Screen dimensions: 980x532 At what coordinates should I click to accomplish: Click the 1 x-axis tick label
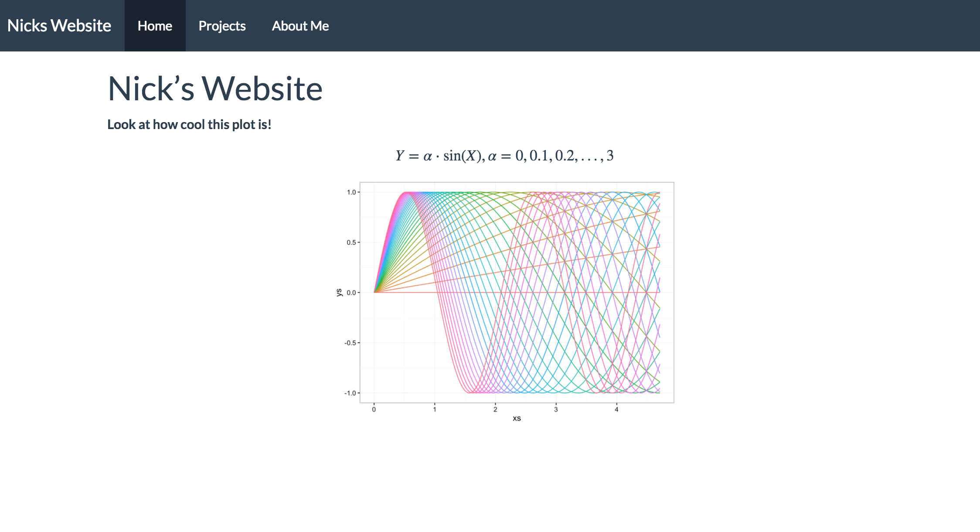click(435, 409)
